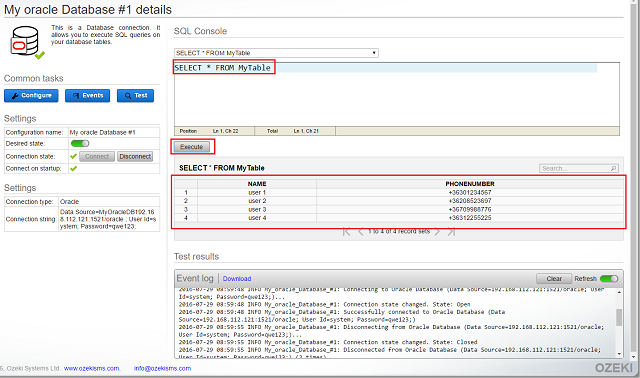Image resolution: width=640 pixels, height=378 pixels.
Task: Click the Configuration name value
Action: point(102,132)
